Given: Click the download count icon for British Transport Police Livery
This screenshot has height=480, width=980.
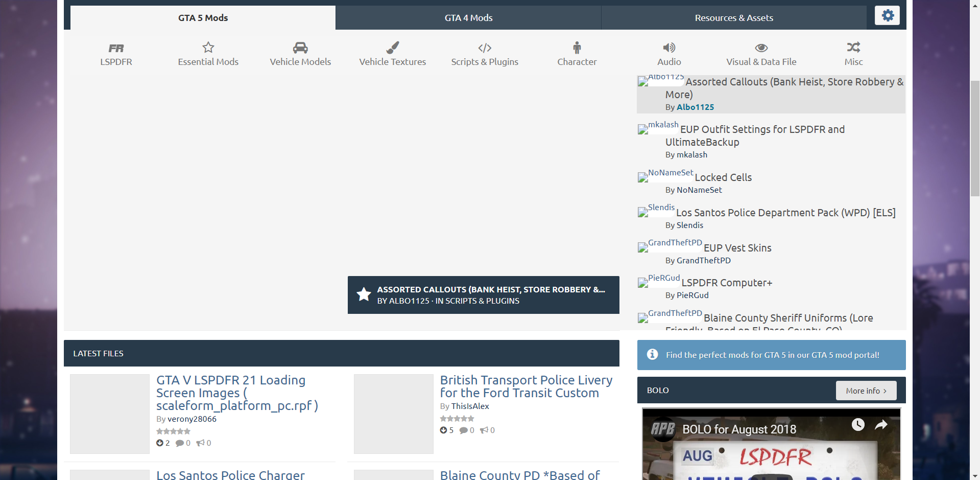Looking at the screenshot, I should click(x=444, y=430).
